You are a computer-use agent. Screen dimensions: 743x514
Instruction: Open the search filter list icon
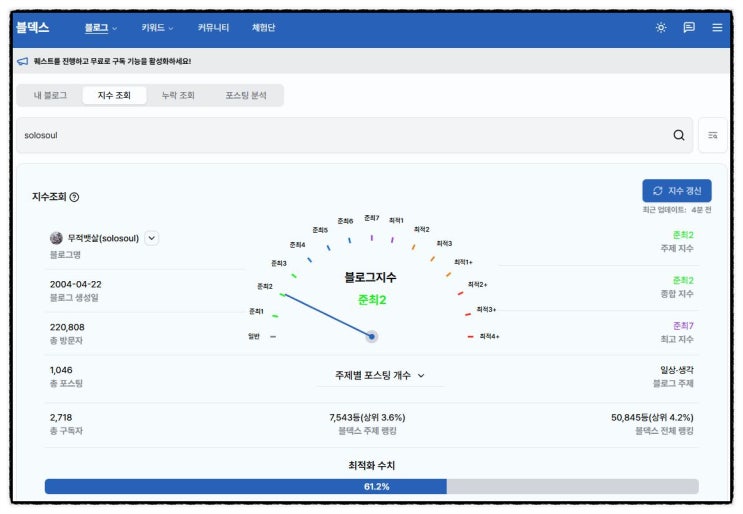click(x=713, y=135)
